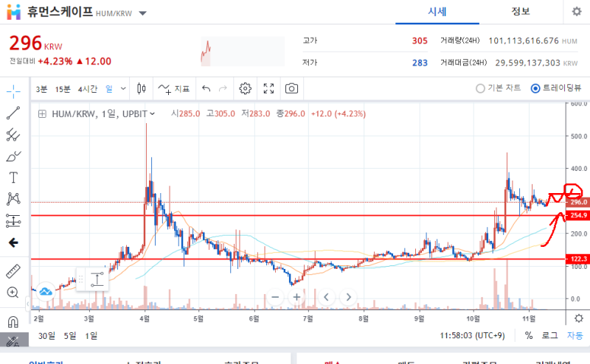The height and width of the screenshot is (364, 590).
Task: Undo the last chart action
Action: point(206,88)
